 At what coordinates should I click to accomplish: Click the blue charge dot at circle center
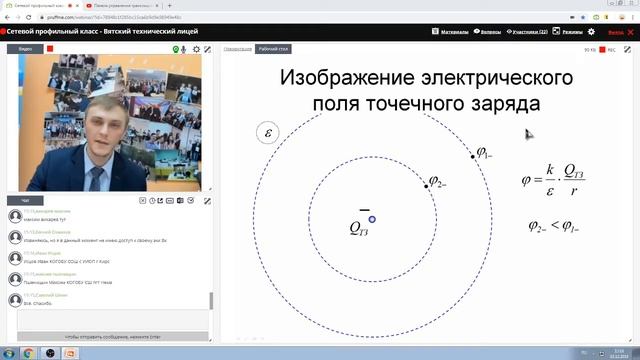tap(372, 219)
